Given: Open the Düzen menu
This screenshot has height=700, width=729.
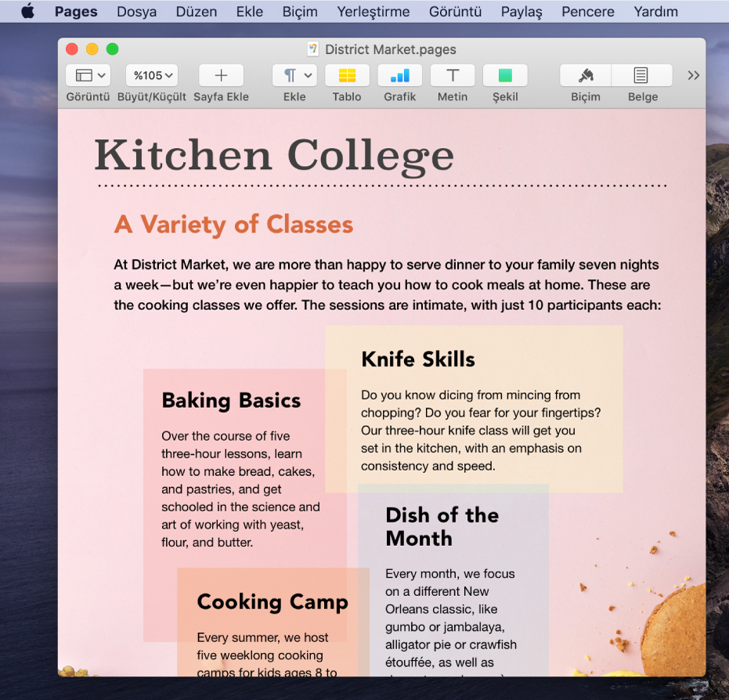Looking at the screenshot, I should pyautogui.click(x=197, y=11).
